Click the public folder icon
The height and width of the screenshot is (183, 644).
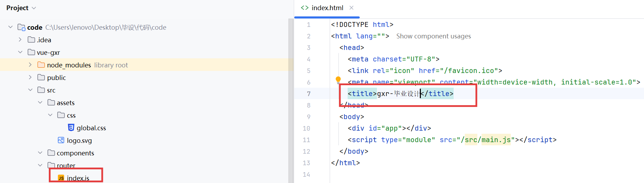click(x=41, y=77)
